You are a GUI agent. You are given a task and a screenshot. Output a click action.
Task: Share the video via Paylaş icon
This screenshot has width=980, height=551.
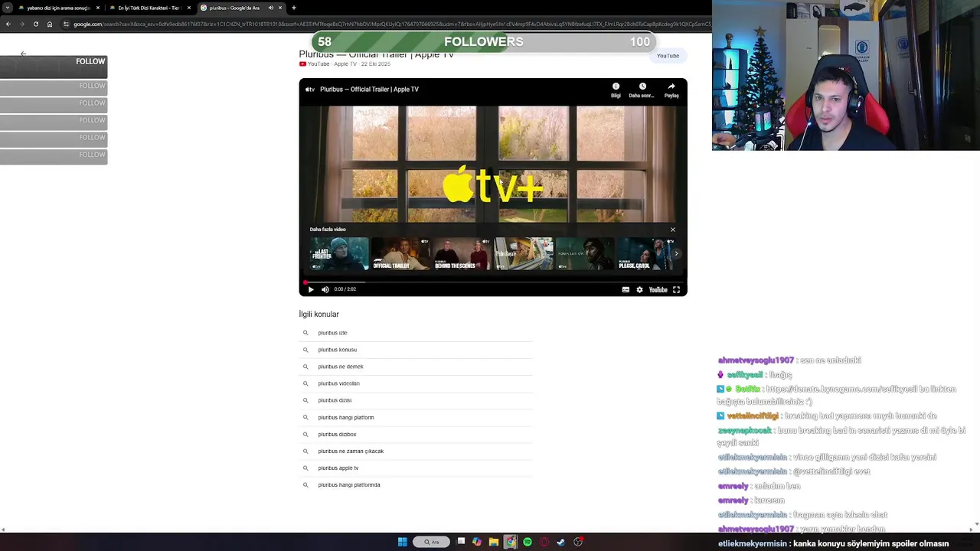671,90
